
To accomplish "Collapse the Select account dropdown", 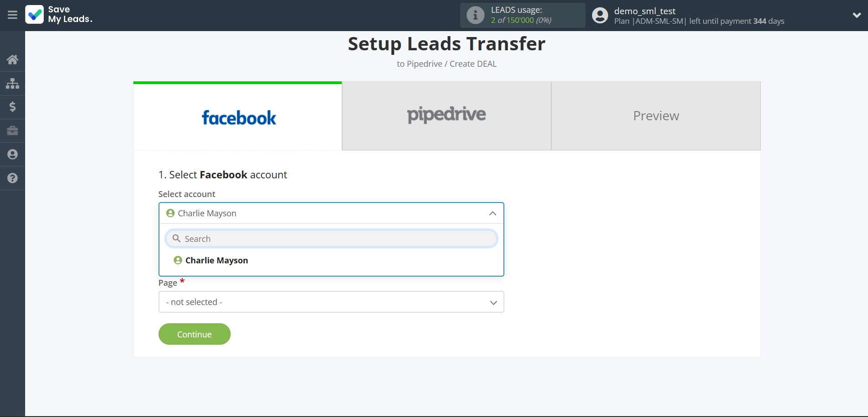I will point(492,214).
